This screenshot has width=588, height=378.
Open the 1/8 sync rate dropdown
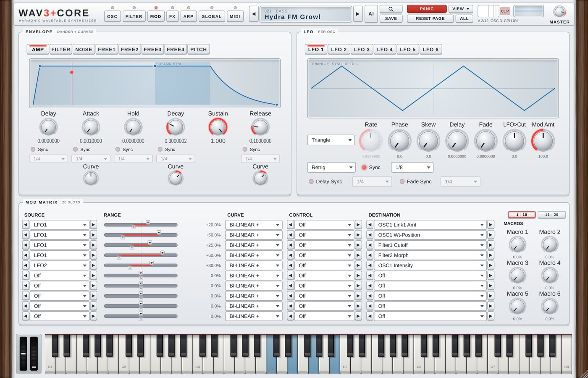pos(412,168)
